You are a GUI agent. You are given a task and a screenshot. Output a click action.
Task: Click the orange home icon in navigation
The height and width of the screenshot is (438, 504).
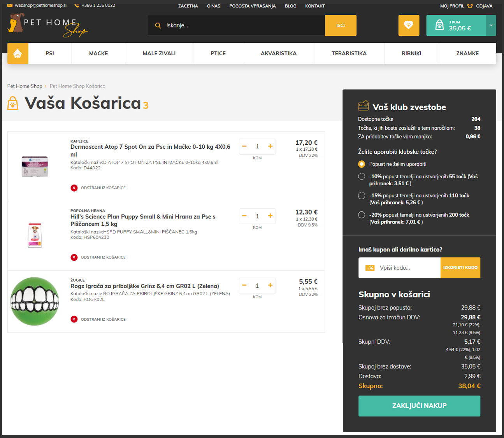[18, 53]
